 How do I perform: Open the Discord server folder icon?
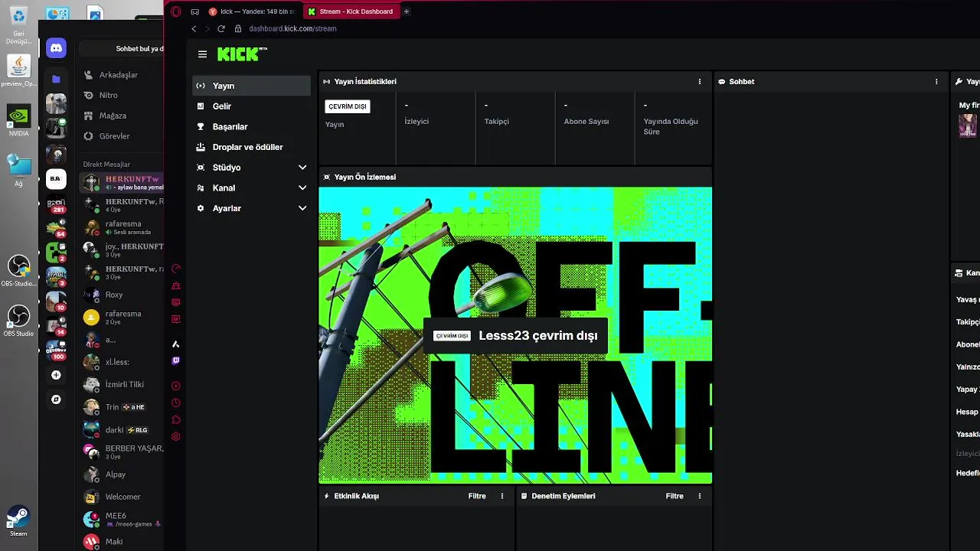pos(56,79)
